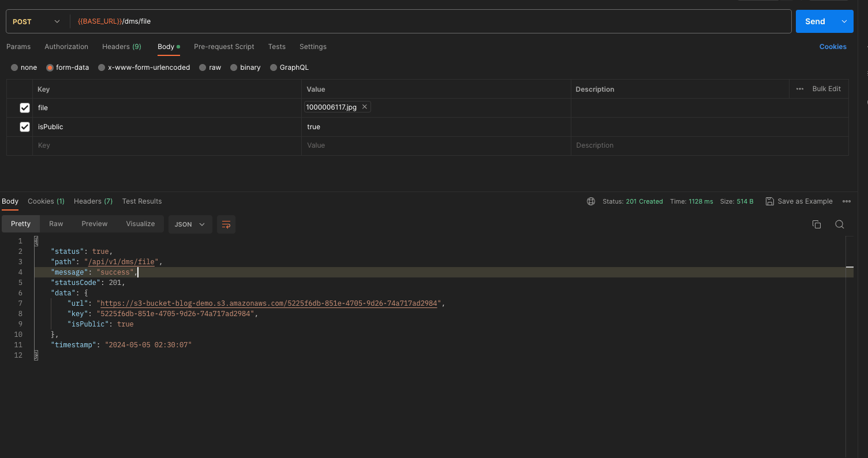868x458 pixels.
Task: Select x-www-form-urlencoded body type
Action: [101, 67]
